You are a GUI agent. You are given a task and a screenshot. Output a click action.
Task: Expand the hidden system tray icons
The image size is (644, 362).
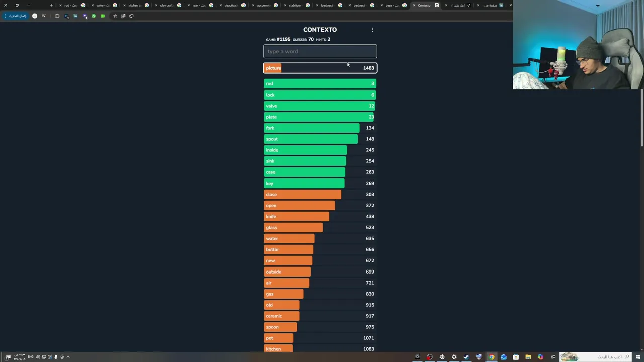coord(68,357)
